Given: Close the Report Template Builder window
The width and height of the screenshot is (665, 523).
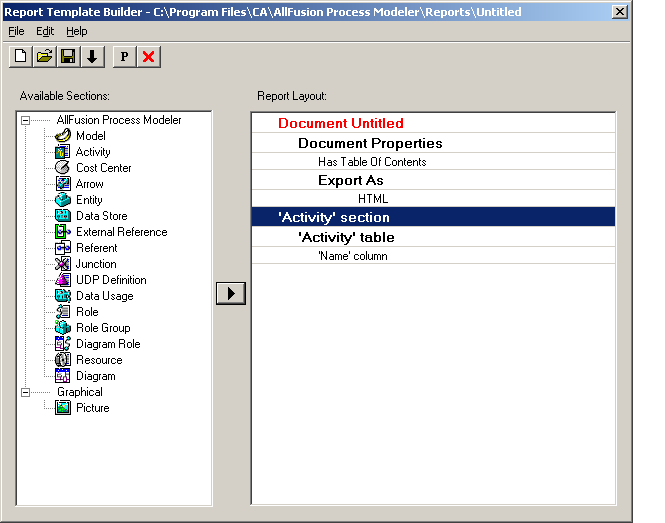Looking at the screenshot, I should click(620, 12).
